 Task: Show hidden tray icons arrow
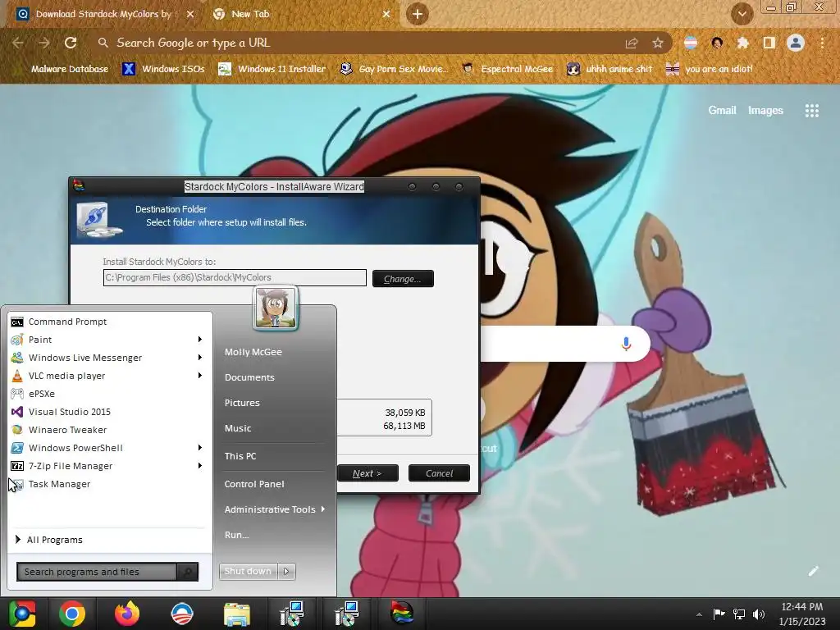(x=699, y=614)
